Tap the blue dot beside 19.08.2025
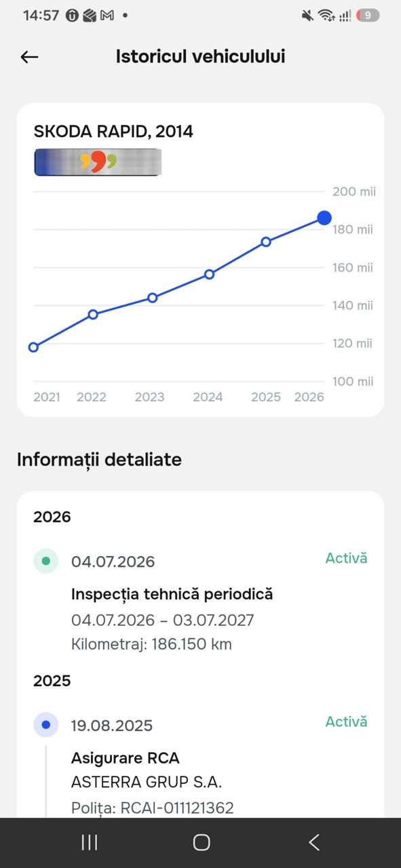The width and height of the screenshot is (401, 868). (46, 724)
